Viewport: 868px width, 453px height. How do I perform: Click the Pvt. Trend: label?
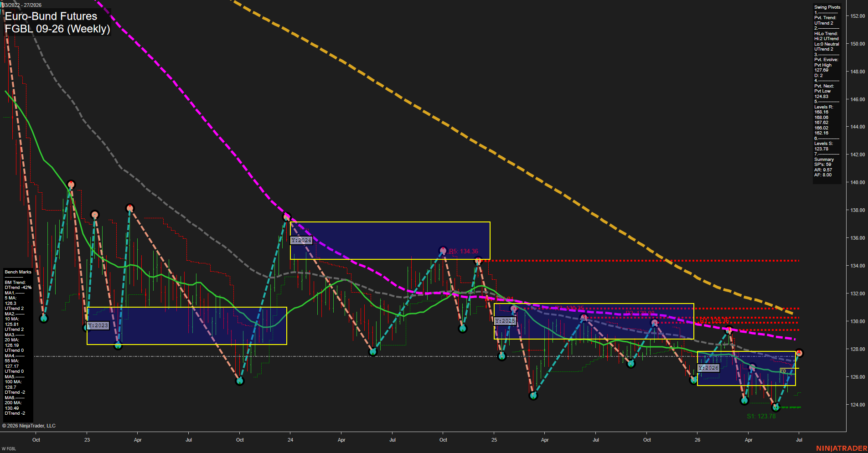point(825,18)
